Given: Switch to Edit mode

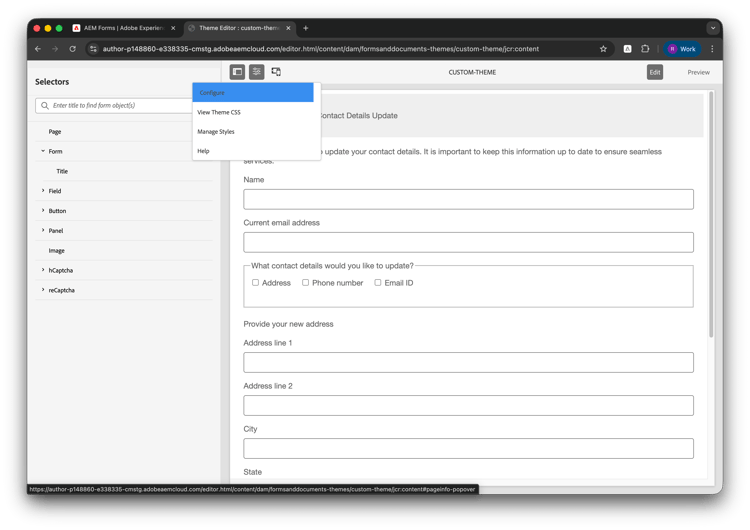Looking at the screenshot, I should pyautogui.click(x=655, y=72).
